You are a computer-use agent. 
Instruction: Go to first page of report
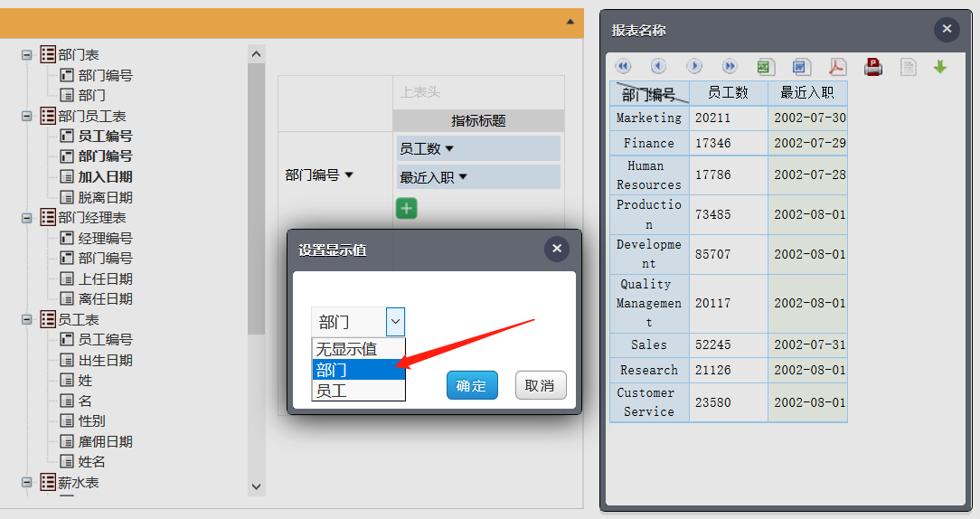click(x=623, y=66)
